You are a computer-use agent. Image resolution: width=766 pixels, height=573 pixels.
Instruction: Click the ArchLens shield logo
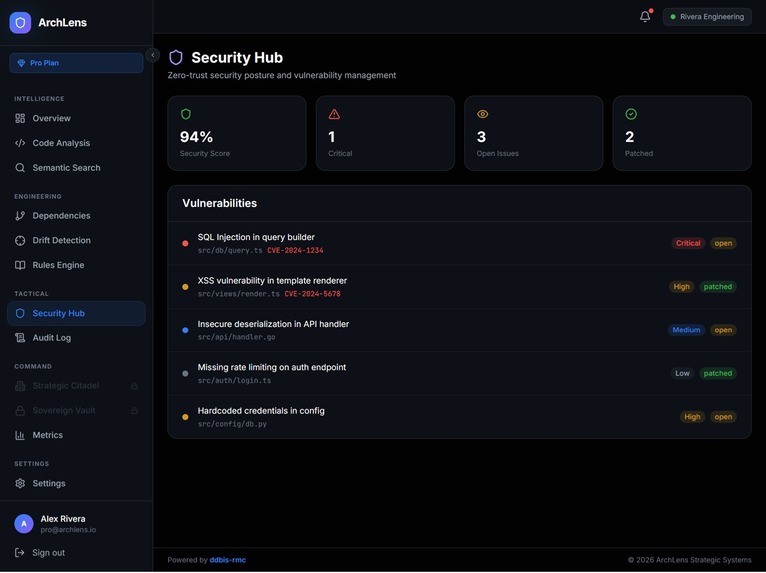tap(20, 22)
